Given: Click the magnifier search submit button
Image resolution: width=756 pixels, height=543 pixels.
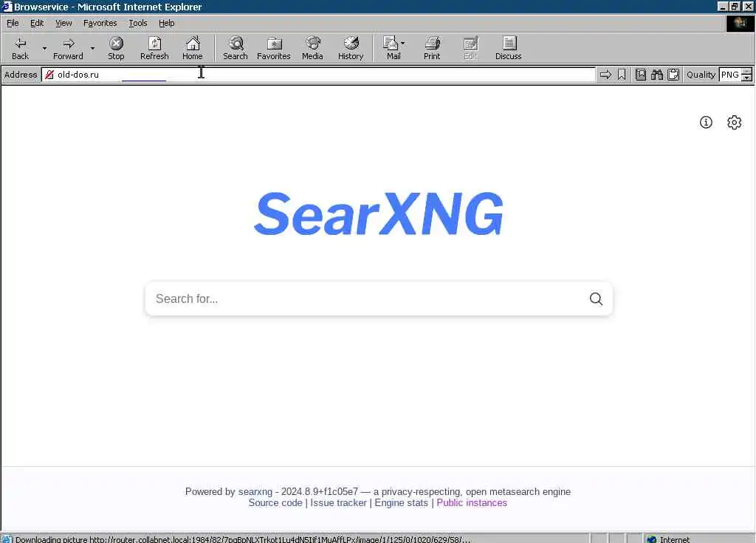Looking at the screenshot, I should coord(596,298).
